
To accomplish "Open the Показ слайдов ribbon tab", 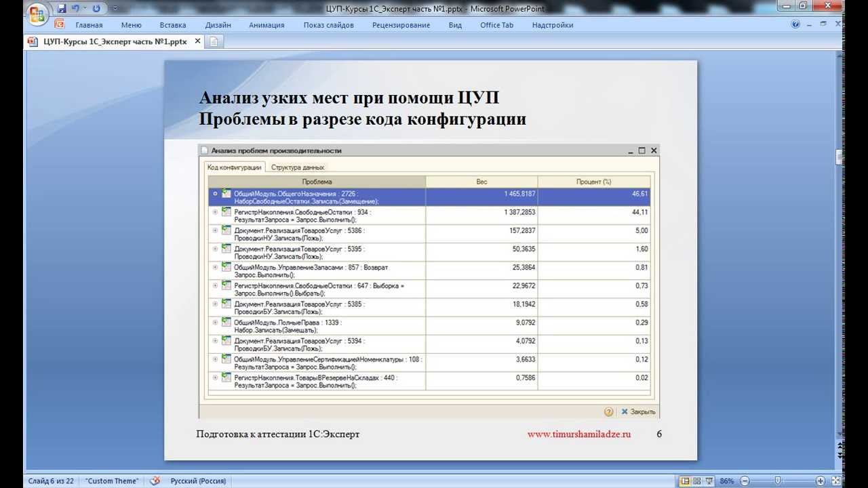I will pos(329,25).
